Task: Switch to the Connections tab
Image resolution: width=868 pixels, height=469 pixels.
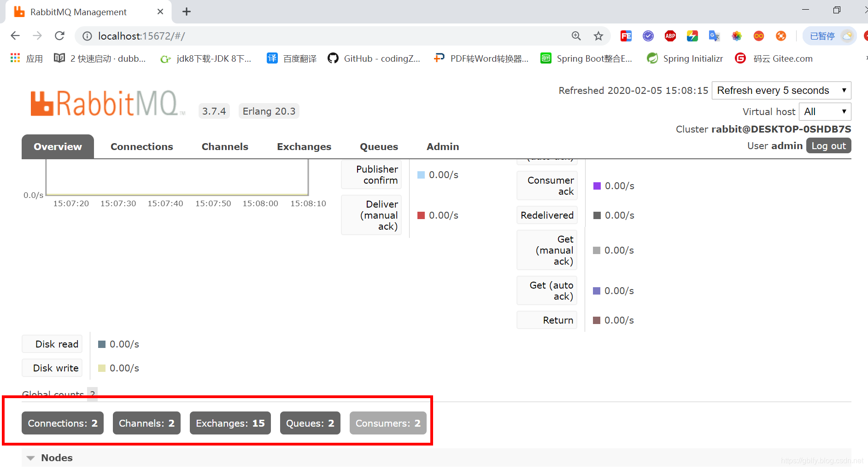Action: pos(142,146)
